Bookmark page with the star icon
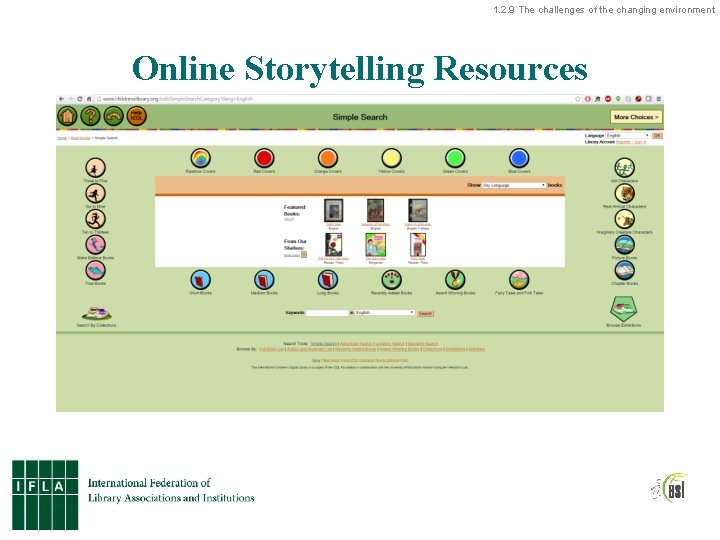Image resolution: width=720 pixels, height=540 pixels. tap(578, 99)
